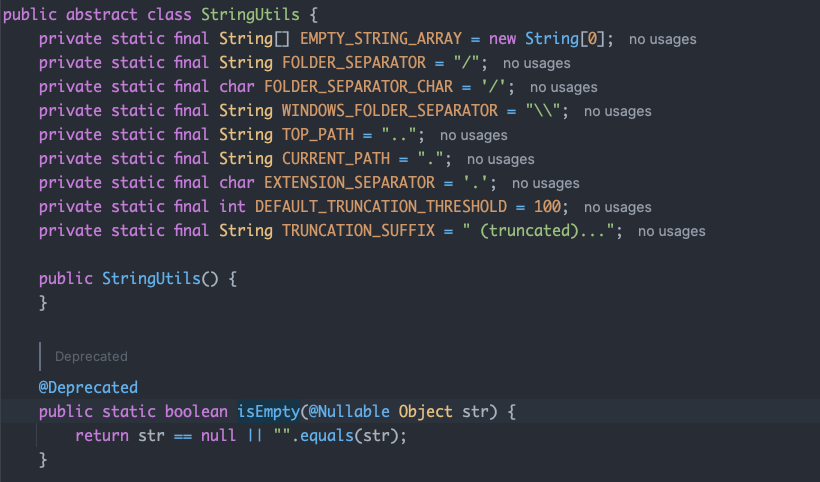
Task: Click the StringUtils() constructor name
Action: (x=151, y=279)
